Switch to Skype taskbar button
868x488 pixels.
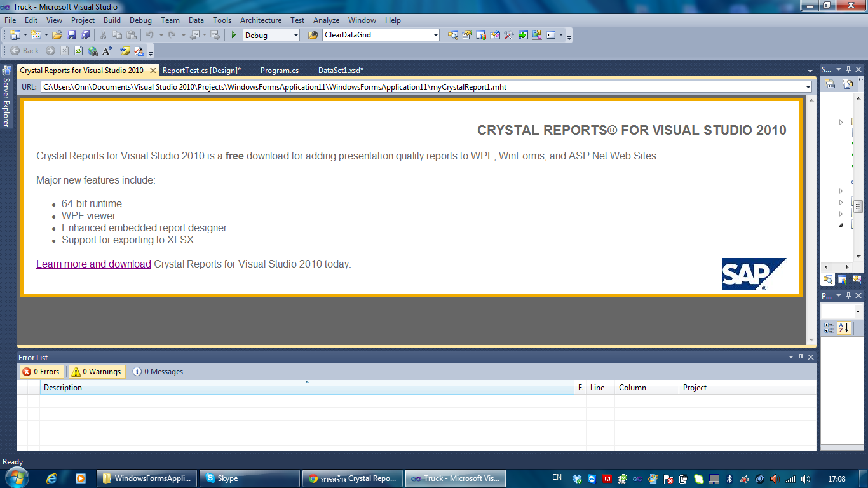(x=250, y=478)
